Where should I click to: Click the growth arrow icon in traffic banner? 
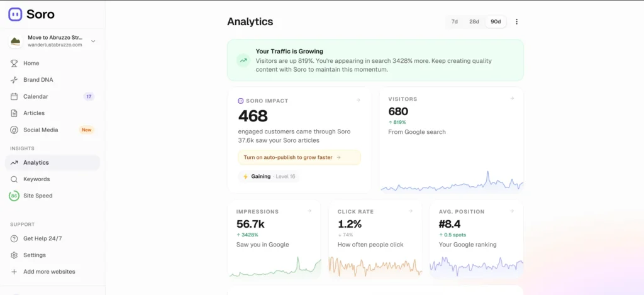point(243,60)
